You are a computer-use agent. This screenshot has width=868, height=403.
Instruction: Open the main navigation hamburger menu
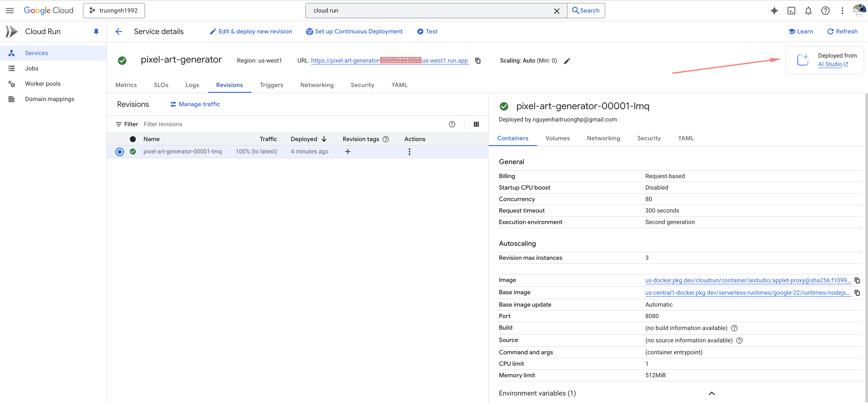10,10
